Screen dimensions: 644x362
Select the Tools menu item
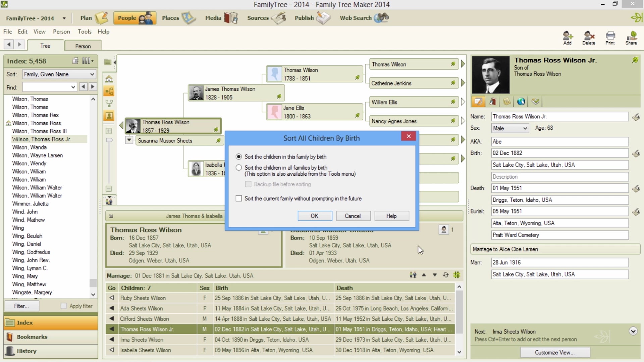85,32
